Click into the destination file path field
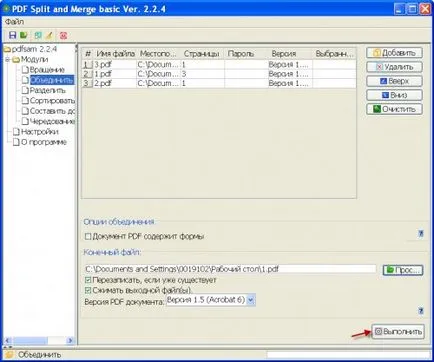Viewport: 434px width, 362px height. click(230, 269)
